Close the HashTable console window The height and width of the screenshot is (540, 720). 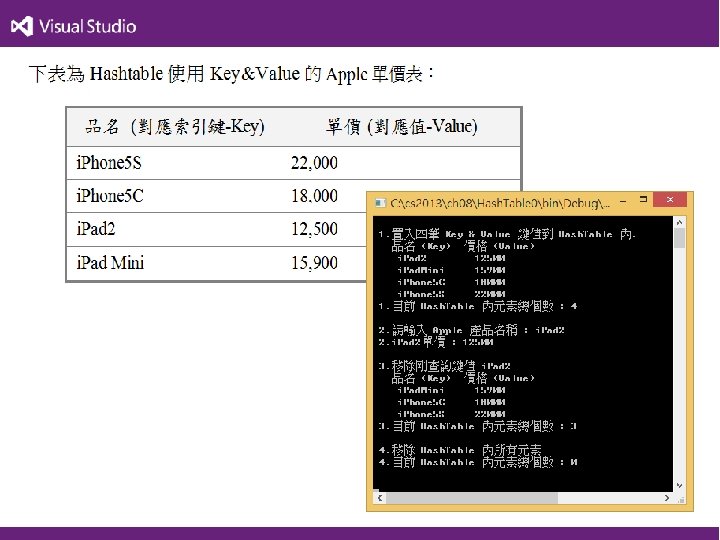click(669, 199)
